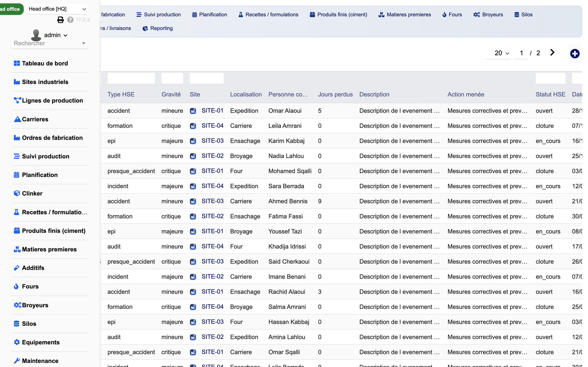Open Broyeurs in top menu
Screen dimensions: 588x367
pyautogui.click(x=488, y=14)
